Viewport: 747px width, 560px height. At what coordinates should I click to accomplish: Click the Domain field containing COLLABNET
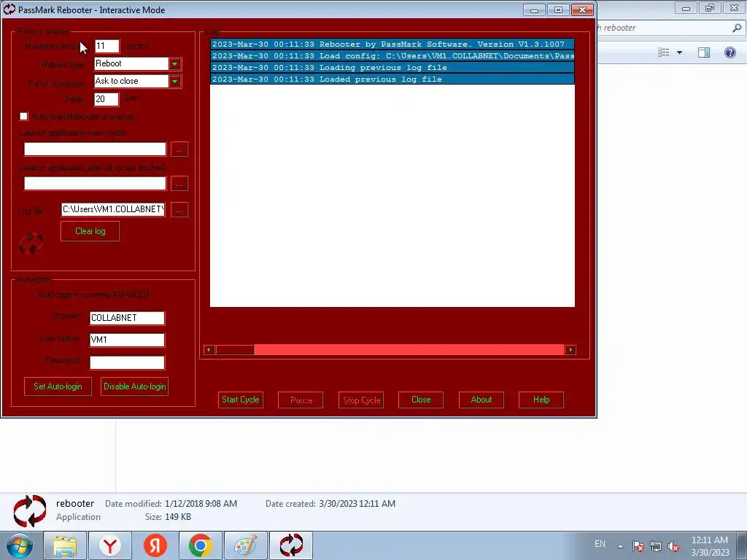click(x=127, y=318)
